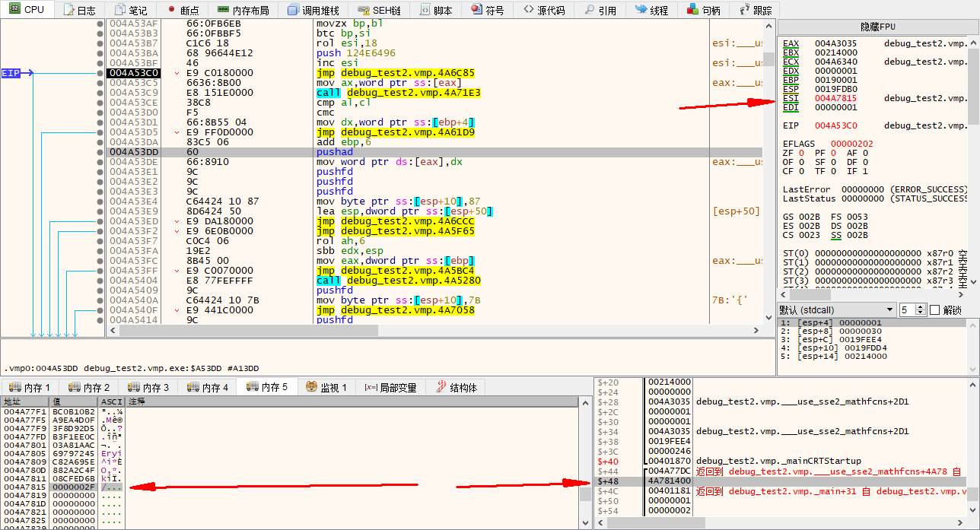Viewport: 980px width, 530px height.
Task: Open the 默认 (stdcall) calling convention dropdown
Action: 836,309
